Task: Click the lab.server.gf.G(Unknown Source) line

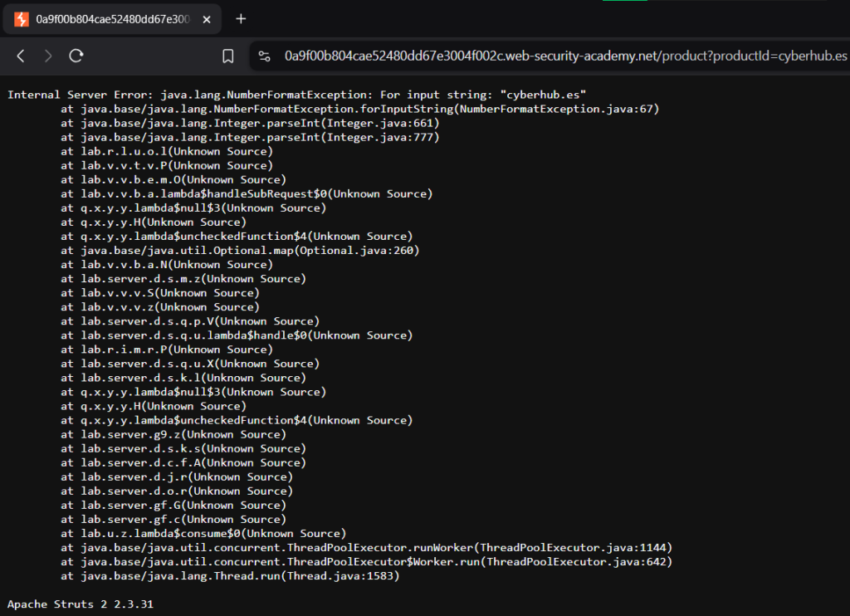Action: point(173,505)
